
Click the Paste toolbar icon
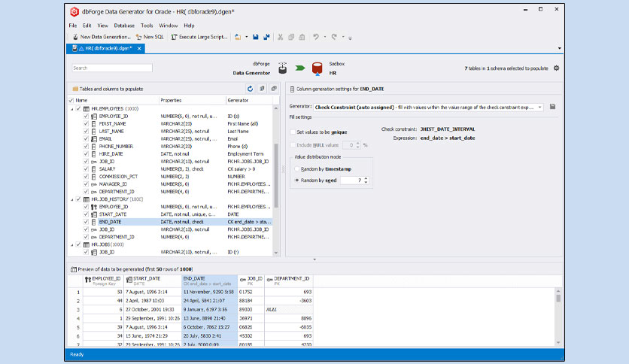tap(302, 37)
